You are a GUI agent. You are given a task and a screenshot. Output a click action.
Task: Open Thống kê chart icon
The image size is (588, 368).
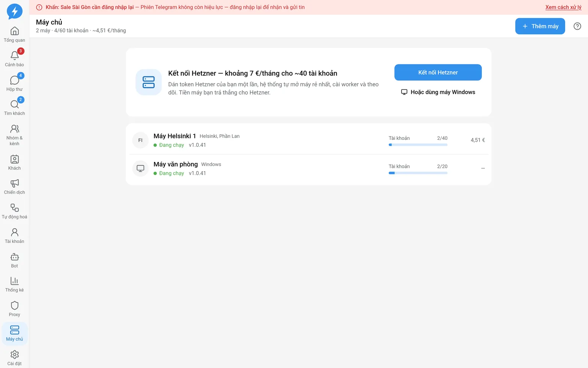click(x=14, y=281)
